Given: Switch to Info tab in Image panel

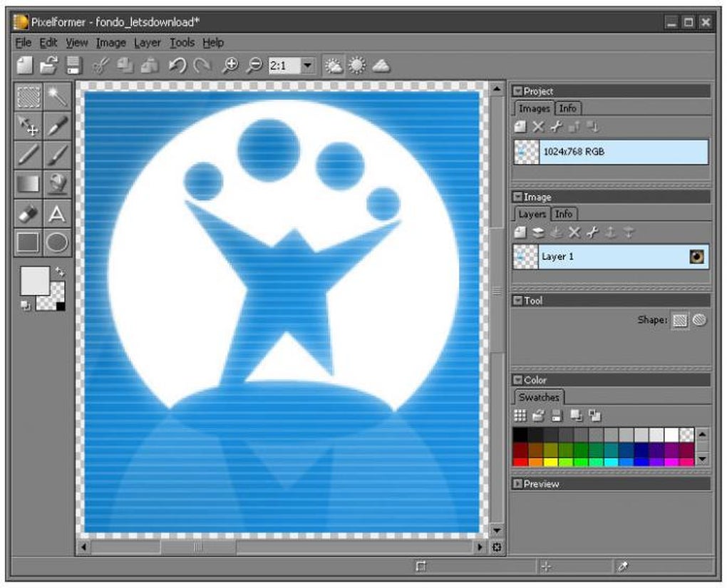Looking at the screenshot, I should [x=563, y=214].
